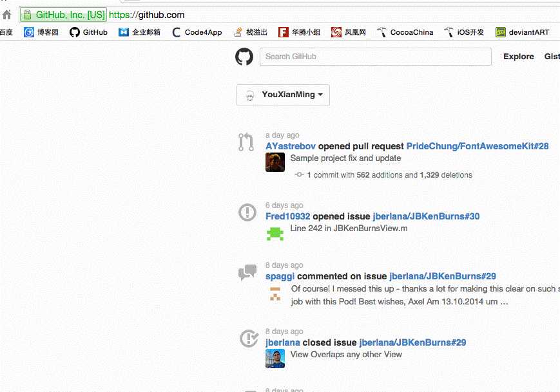Open the Fred10932 user link

click(288, 216)
